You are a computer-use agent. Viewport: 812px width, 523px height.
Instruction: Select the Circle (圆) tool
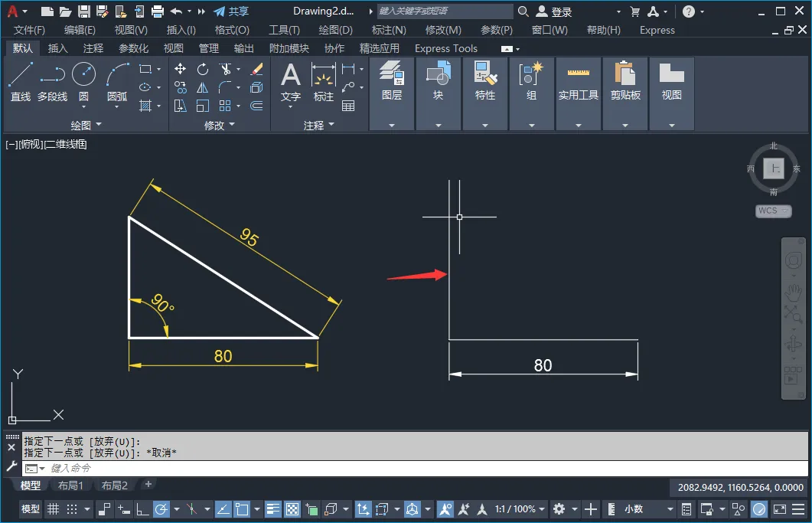(x=83, y=81)
